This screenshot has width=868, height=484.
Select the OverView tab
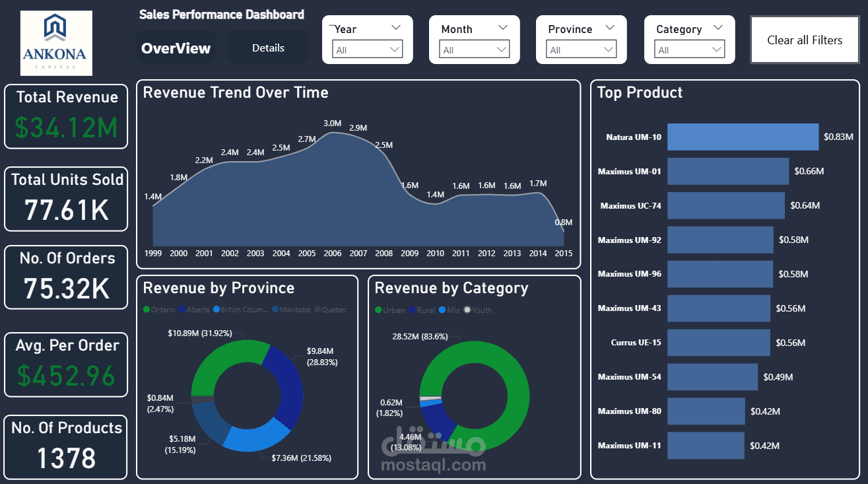[176, 47]
